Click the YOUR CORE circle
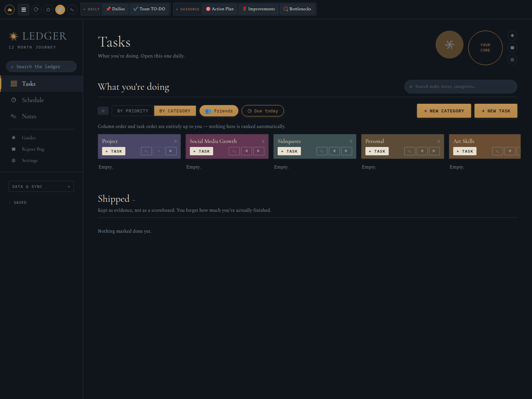This screenshot has width=532, height=399. tap(485, 48)
